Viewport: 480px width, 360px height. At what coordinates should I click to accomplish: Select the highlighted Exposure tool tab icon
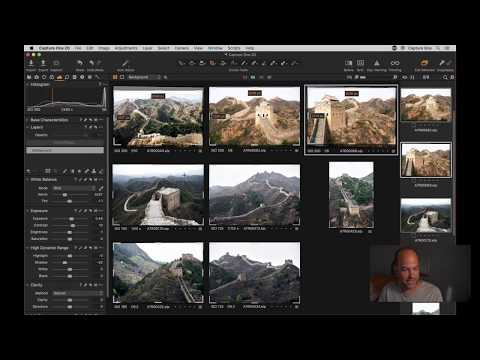[x=59, y=77]
